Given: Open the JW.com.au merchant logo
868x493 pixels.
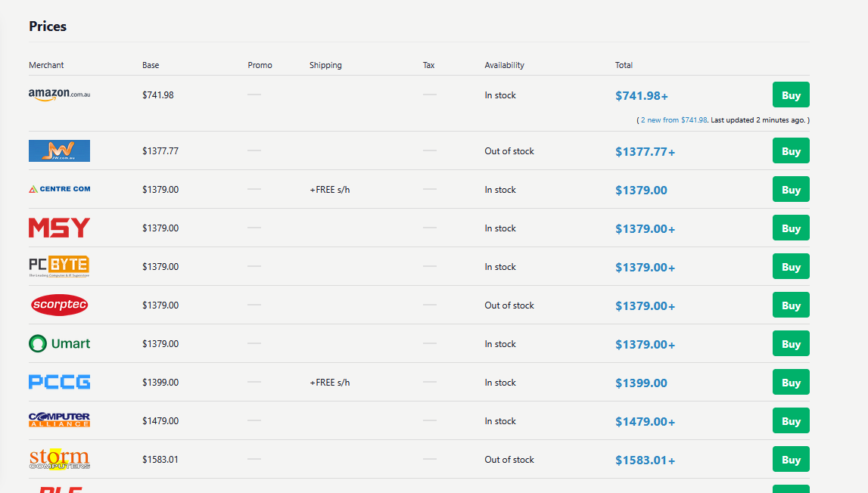Looking at the screenshot, I should point(59,150).
